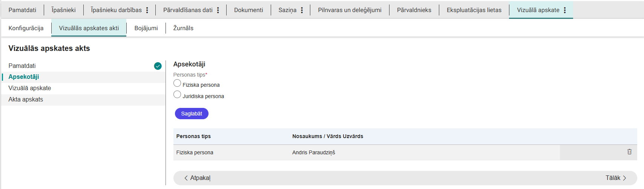
Task: Open the Vizuālā apskate tab's three-dot menu
Action: click(x=565, y=10)
